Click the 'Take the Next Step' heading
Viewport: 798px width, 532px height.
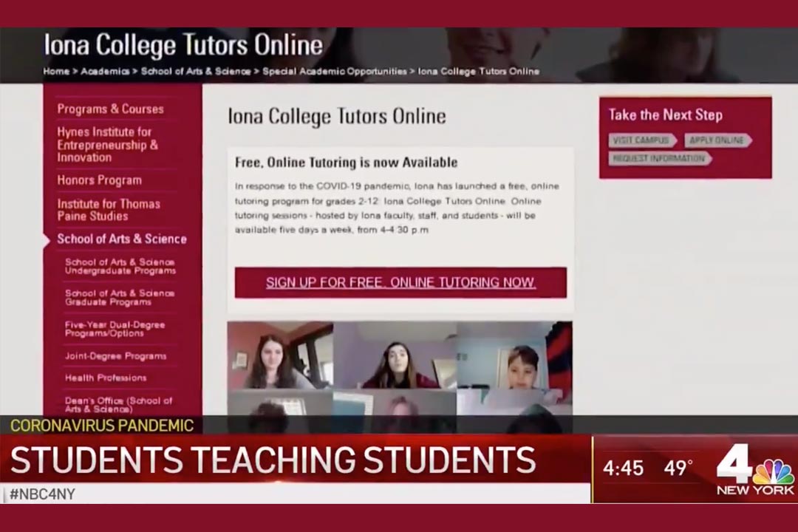[665, 115]
